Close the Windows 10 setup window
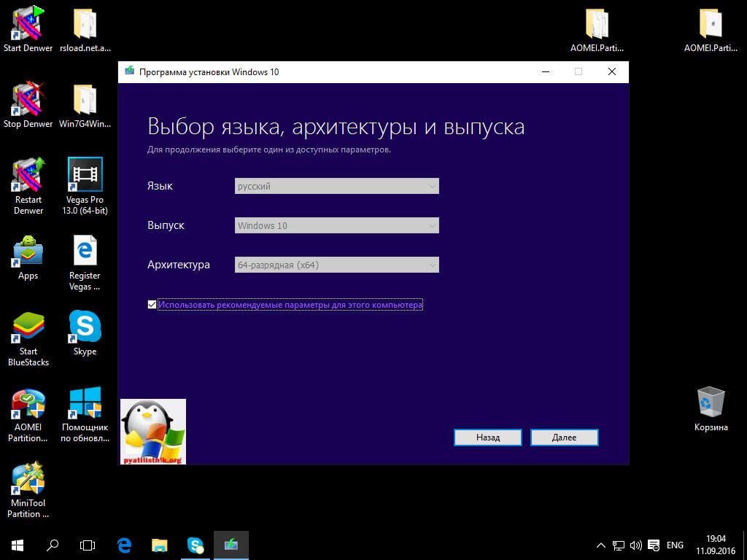 click(x=612, y=72)
